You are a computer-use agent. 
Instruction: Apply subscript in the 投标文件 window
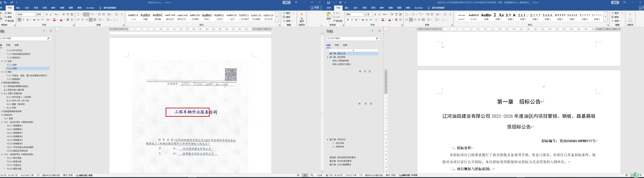click(x=38, y=20)
